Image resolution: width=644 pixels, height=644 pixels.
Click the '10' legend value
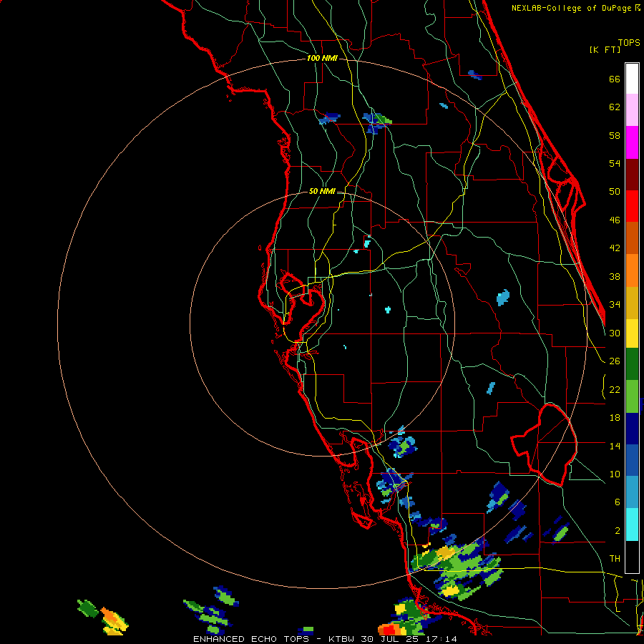pos(615,474)
